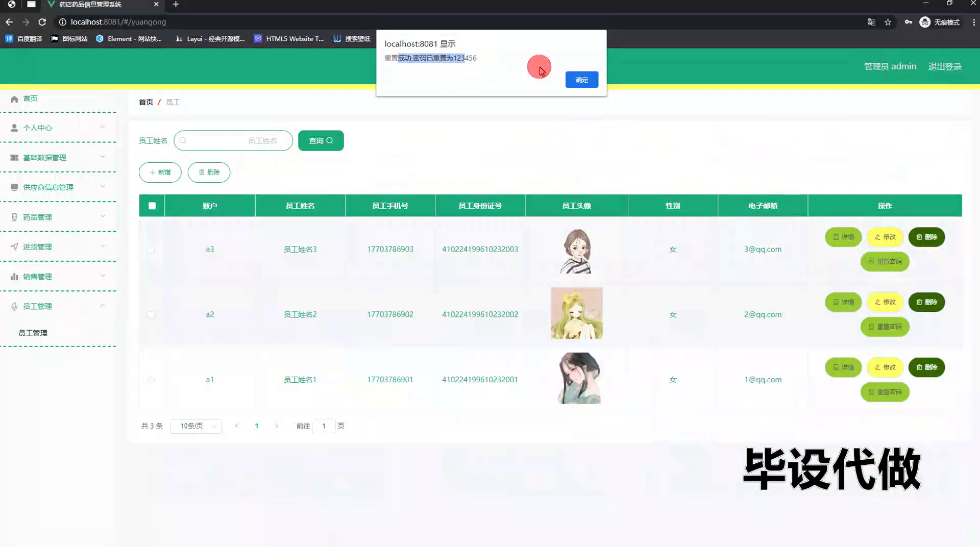Screen dimensions: 980x547
Task: Expand the 个人中心 sidebar menu
Action: (x=58, y=128)
